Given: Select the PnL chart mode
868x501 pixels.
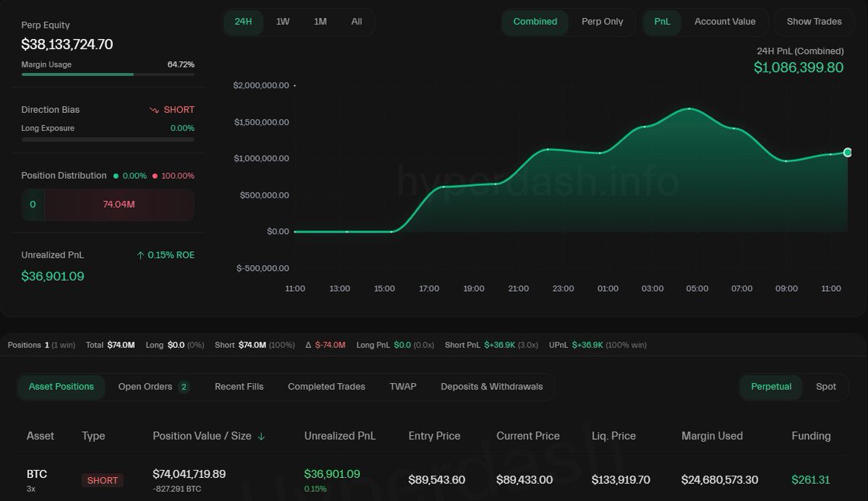Looking at the screenshot, I should pos(662,22).
